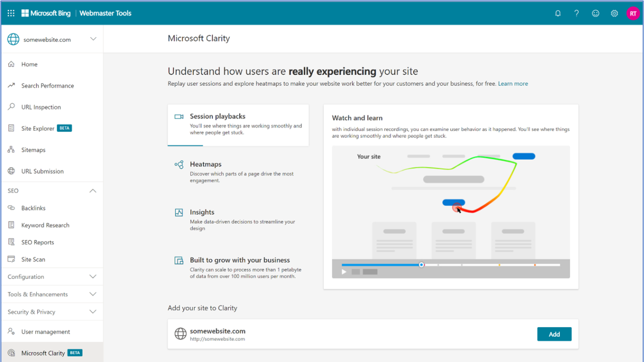The width and height of the screenshot is (644, 362).
Task: Click the Help question mark icon
Action: pyautogui.click(x=577, y=13)
